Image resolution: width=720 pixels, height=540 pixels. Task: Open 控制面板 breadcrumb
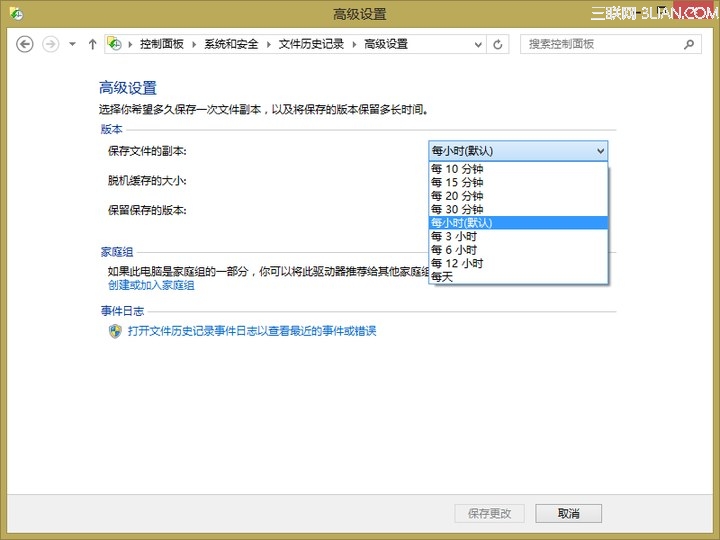162,44
